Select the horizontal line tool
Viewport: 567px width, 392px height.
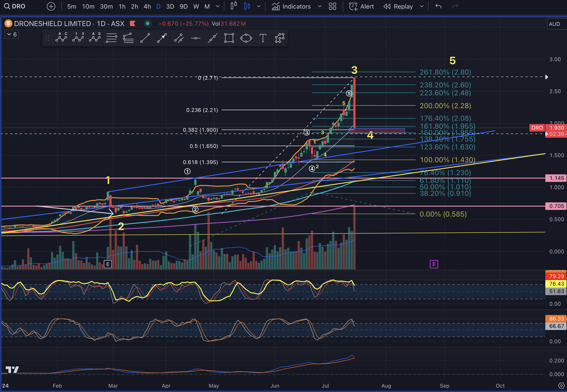coord(196,38)
